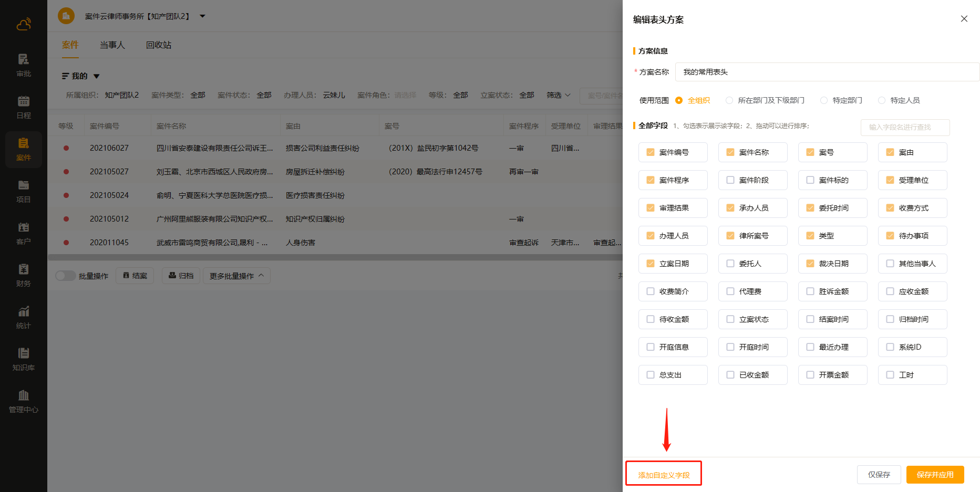This screenshot has height=492, width=980.
Task: Open the 我的 view dropdown
Action: click(80, 76)
